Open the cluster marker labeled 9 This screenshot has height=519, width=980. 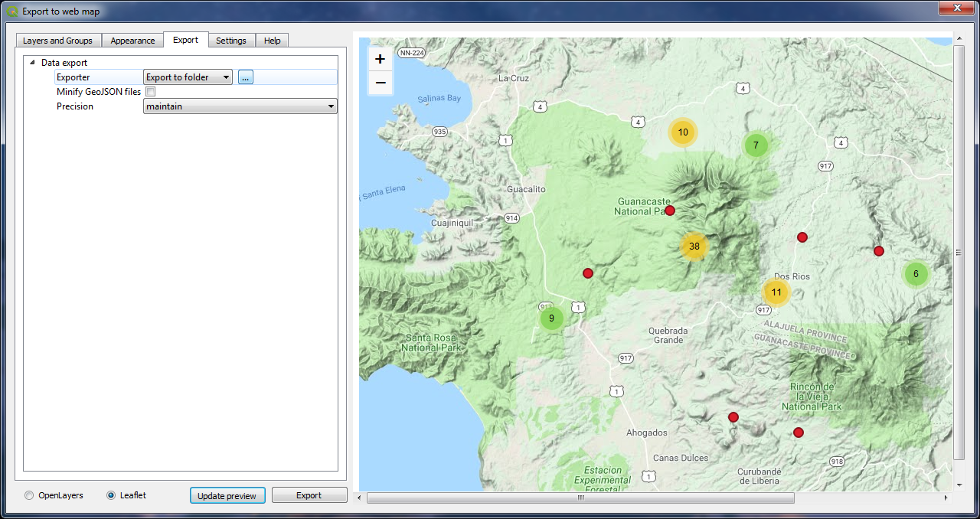point(551,318)
